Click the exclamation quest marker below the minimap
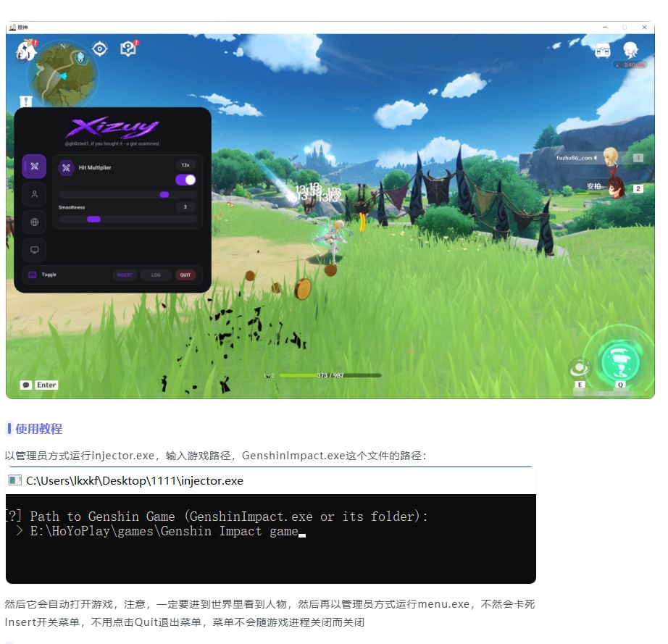Image resolution: width=668 pixels, height=644 pixels. coord(26,101)
